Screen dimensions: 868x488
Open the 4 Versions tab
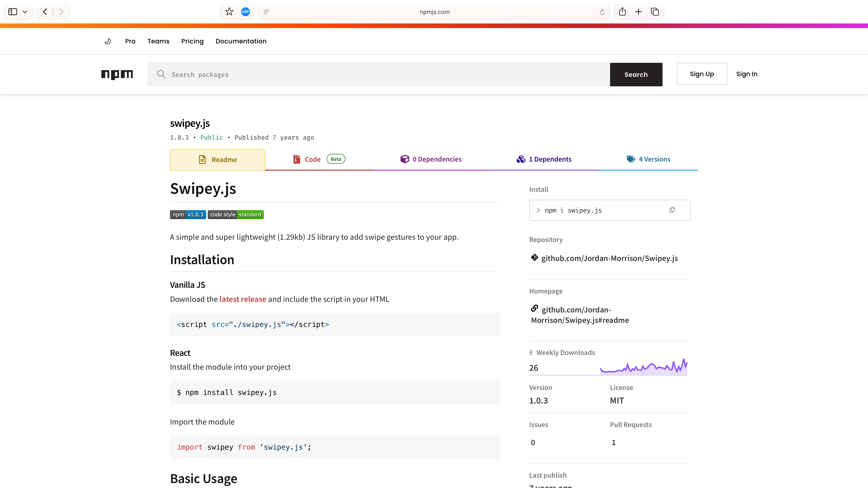(x=648, y=159)
